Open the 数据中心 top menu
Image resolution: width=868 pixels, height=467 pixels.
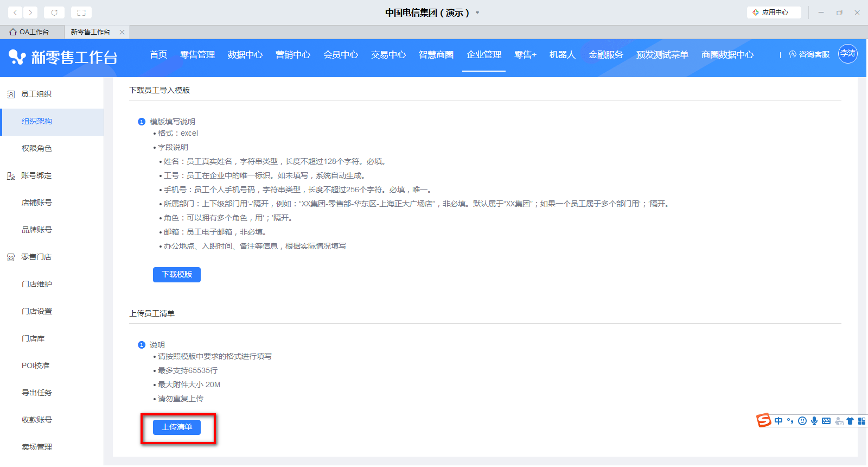pos(245,55)
